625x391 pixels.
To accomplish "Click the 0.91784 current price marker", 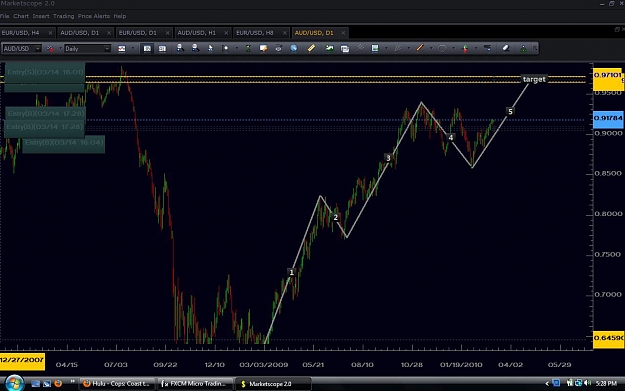I will (608, 118).
